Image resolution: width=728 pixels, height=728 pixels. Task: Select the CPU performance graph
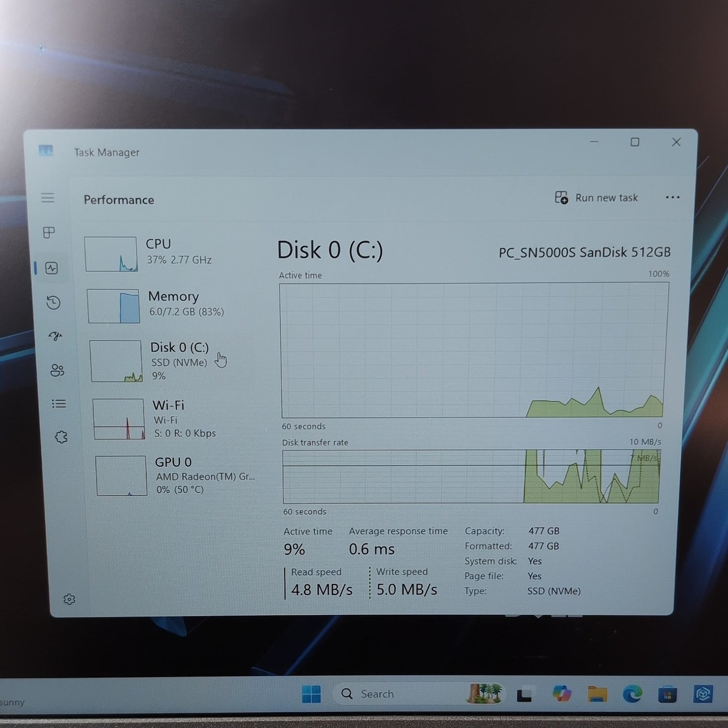110,254
